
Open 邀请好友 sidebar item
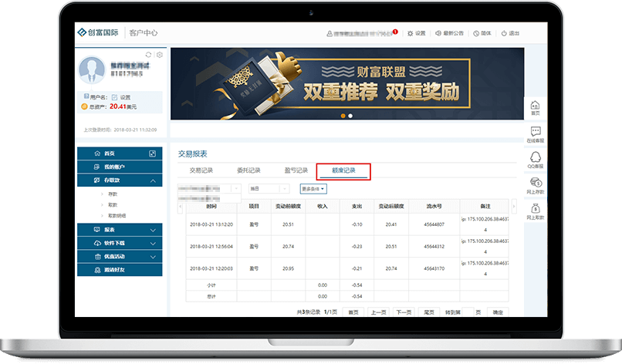pyautogui.click(x=120, y=270)
